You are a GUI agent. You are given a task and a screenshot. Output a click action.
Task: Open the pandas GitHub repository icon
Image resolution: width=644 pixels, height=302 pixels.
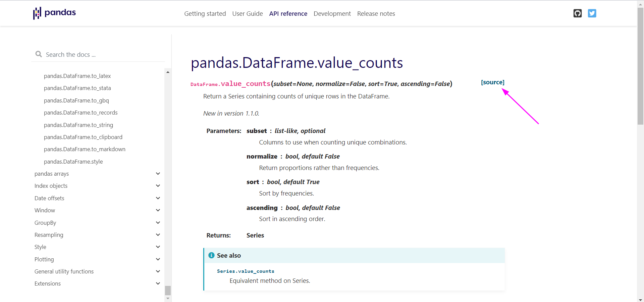click(577, 13)
